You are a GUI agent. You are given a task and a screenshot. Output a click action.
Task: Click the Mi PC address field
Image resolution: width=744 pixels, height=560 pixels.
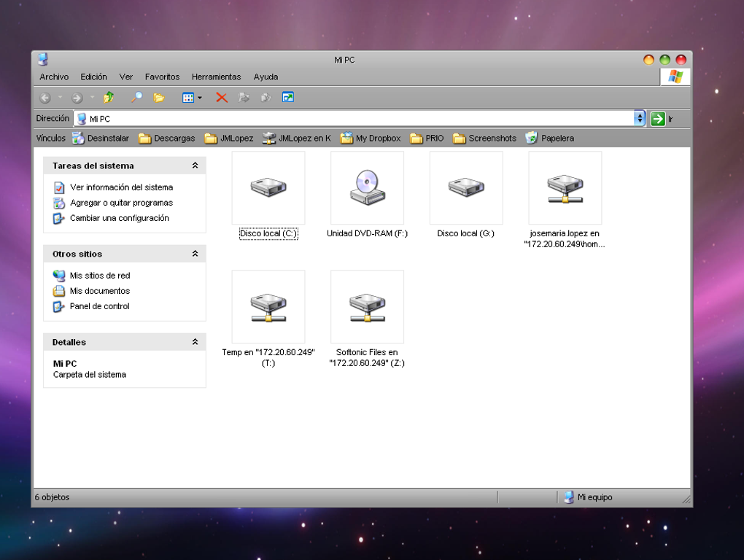tap(354, 119)
